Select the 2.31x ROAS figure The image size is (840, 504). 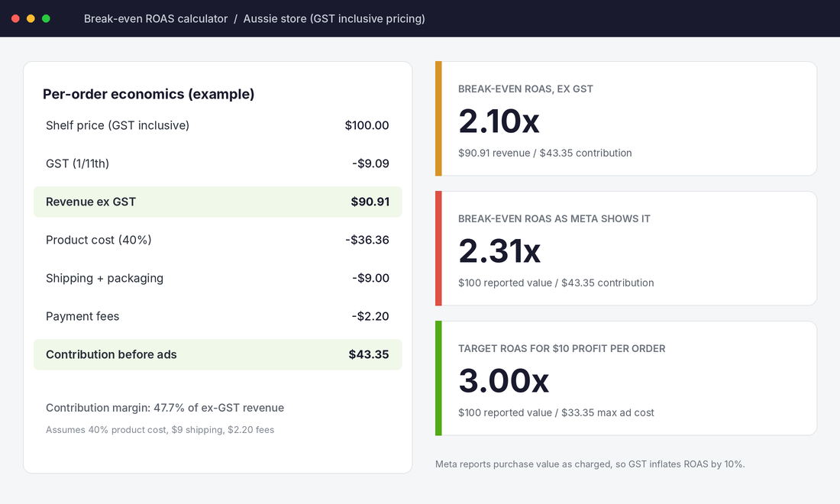coord(499,251)
